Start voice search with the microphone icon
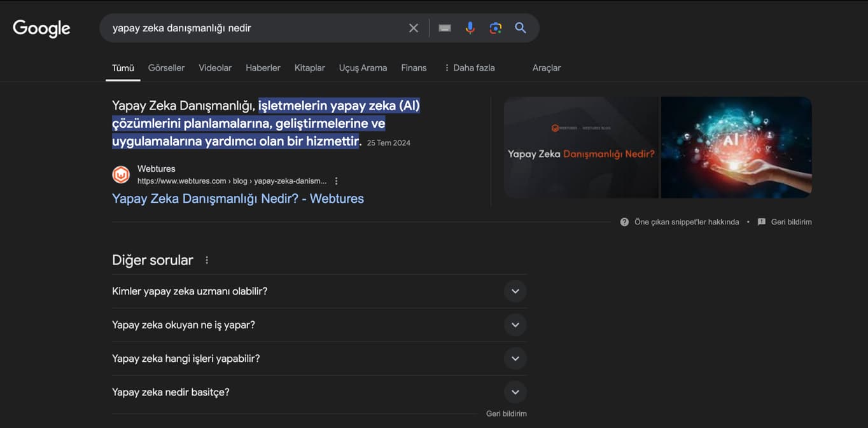The height and width of the screenshot is (428, 868). (x=470, y=28)
